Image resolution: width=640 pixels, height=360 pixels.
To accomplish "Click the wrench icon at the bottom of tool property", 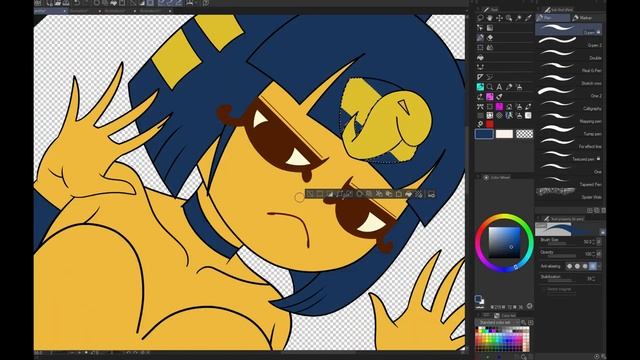I will click(603, 356).
